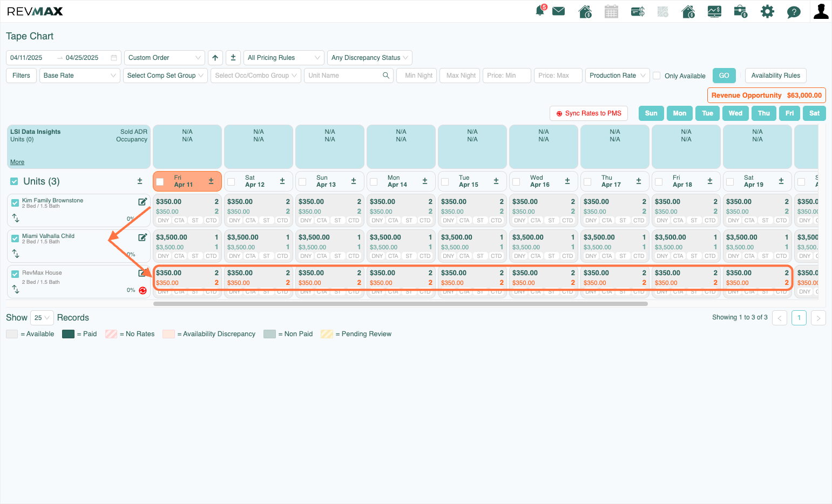Edit Kim Family Brownstone unit
This screenshot has height=504, width=832.
coord(143,202)
